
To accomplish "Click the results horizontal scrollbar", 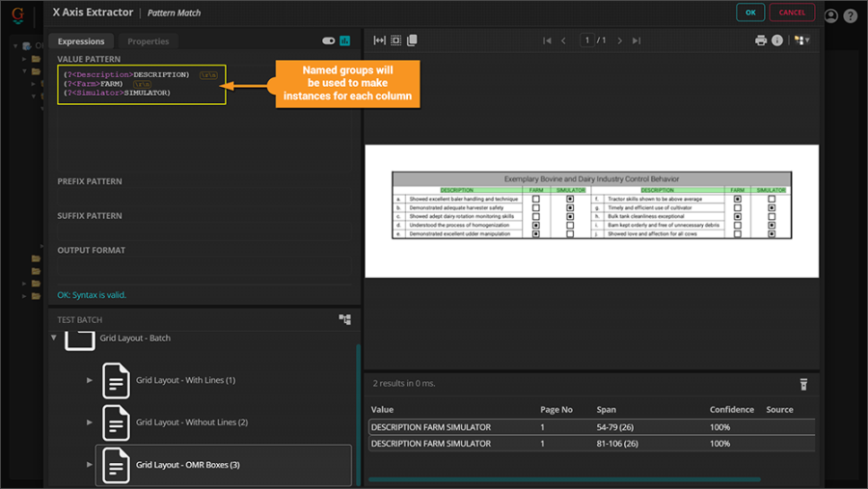I will 564,479.
